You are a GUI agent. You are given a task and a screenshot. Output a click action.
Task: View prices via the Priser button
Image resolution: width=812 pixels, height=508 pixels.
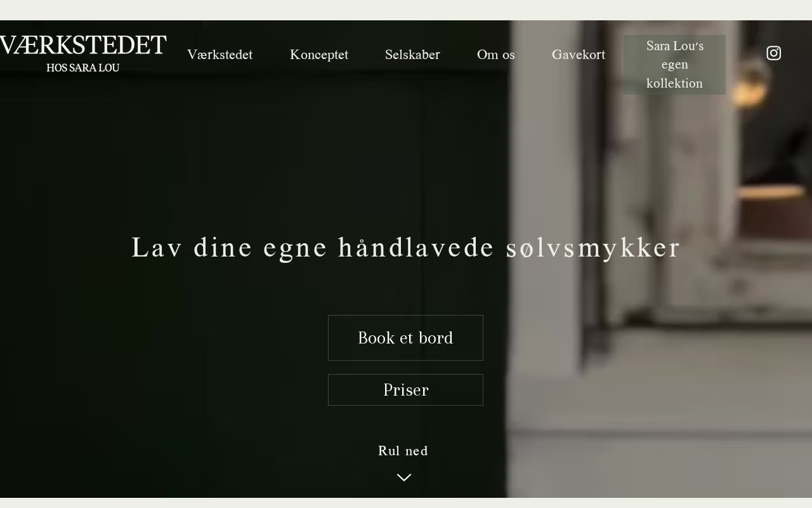[405, 390]
